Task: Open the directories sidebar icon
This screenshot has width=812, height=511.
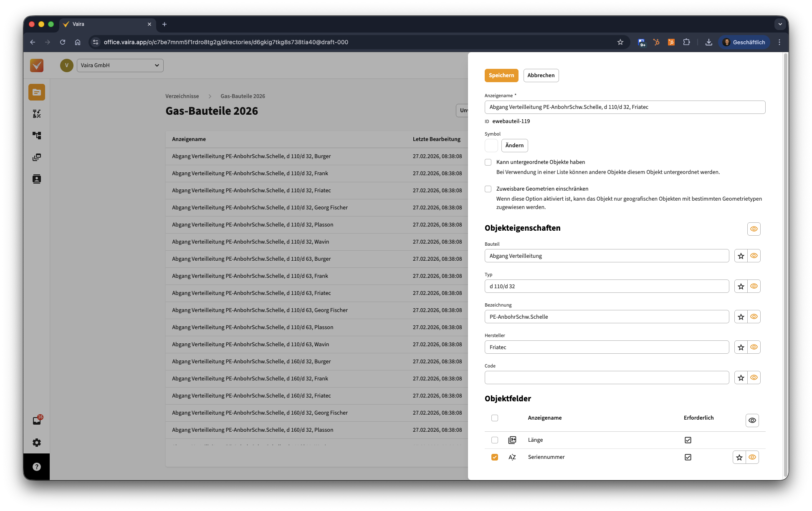Action: point(37,92)
